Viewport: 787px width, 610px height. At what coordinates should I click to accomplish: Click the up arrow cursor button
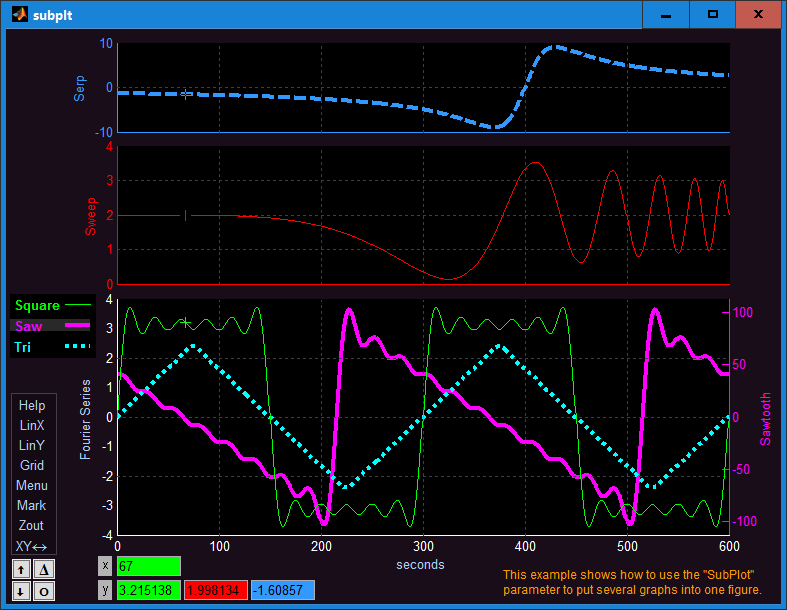[21, 570]
